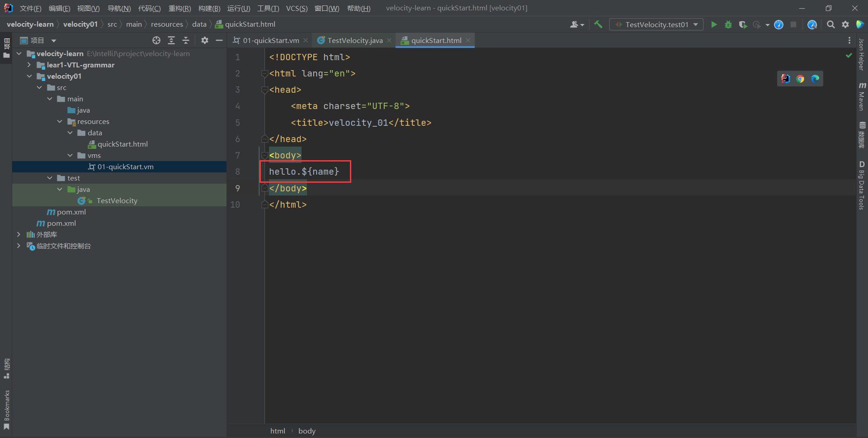Run TestVelocity.test01 with green play button
This screenshot has height=438, width=868.
714,24
